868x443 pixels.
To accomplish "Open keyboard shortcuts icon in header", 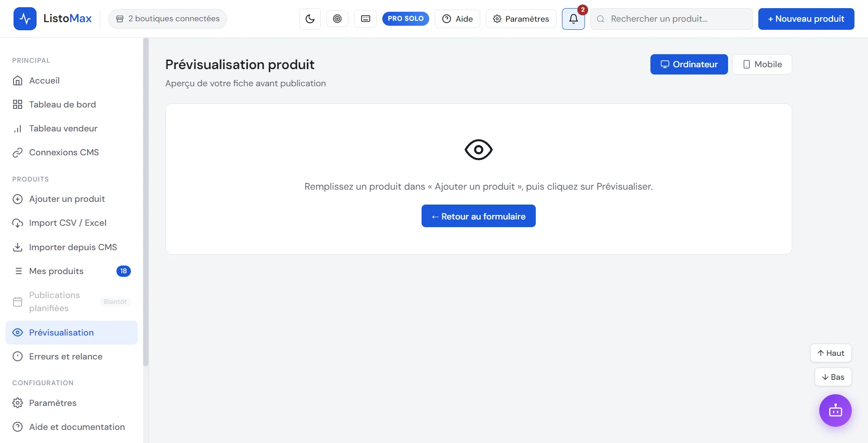I will (366, 19).
